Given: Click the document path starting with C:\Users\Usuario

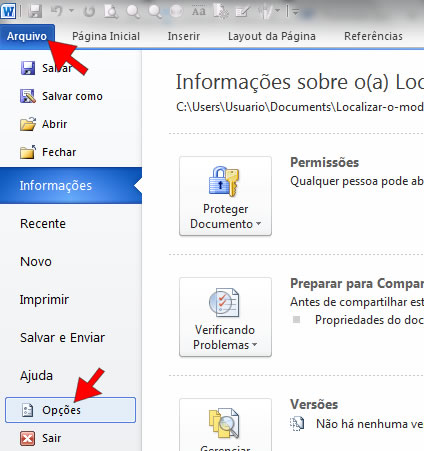Looking at the screenshot, I should (x=300, y=107).
